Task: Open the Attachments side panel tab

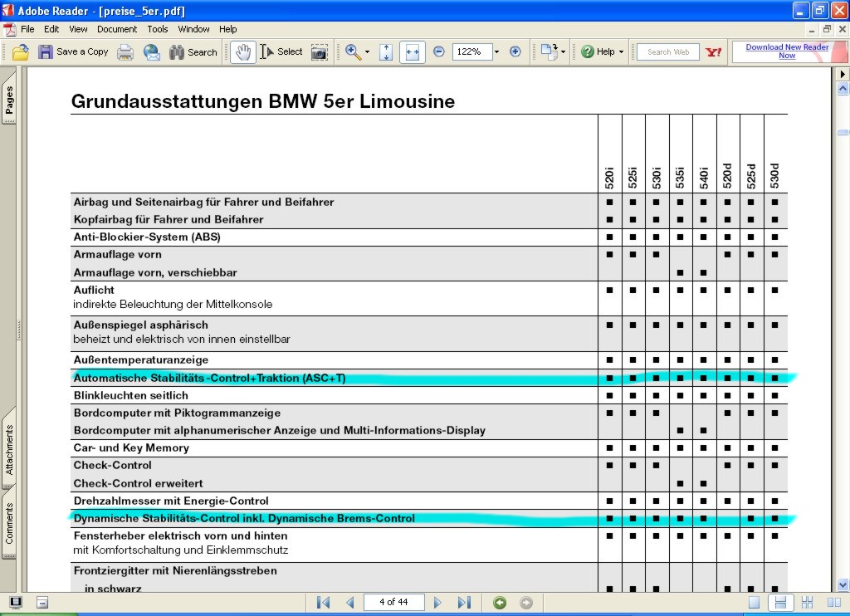Action: 9,449
